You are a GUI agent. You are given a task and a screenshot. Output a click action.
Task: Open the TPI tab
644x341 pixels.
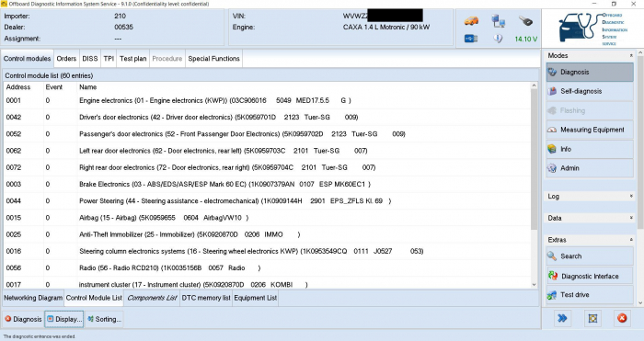point(109,59)
